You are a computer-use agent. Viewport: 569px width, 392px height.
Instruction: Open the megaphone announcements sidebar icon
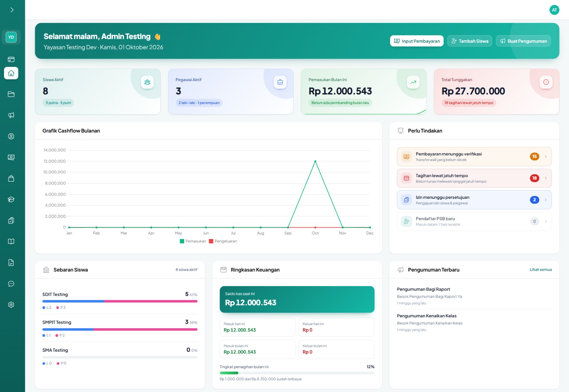click(x=11, y=115)
